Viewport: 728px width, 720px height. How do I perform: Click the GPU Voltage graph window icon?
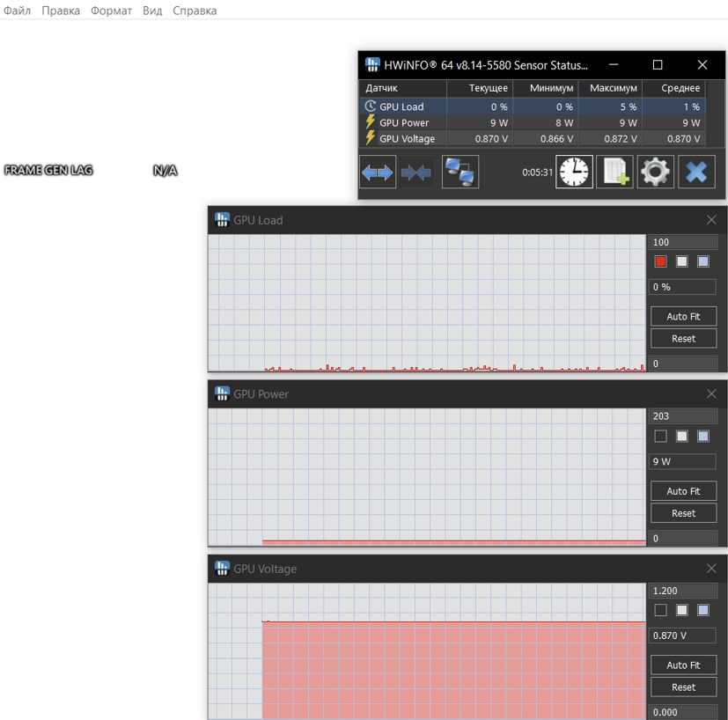pyautogui.click(x=222, y=569)
